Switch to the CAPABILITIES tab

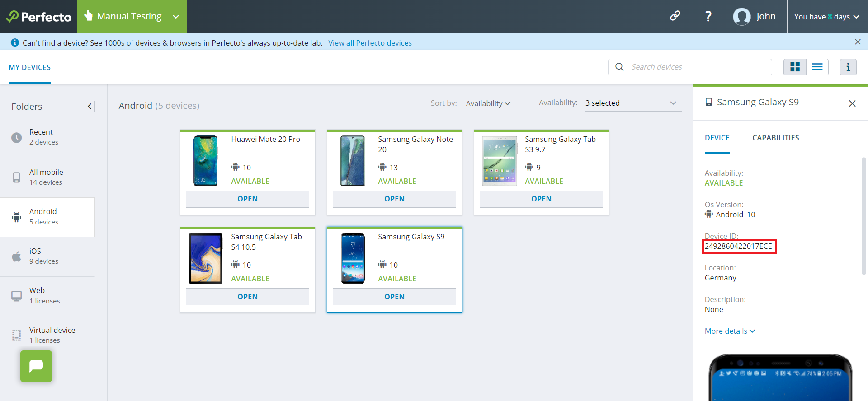776,138
